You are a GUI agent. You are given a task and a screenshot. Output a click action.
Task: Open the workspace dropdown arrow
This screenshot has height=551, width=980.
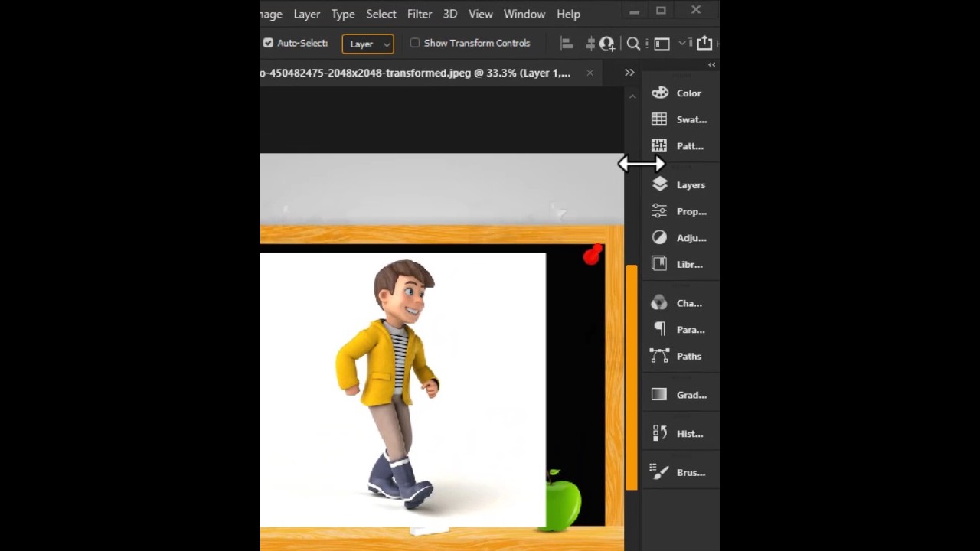tap(682, 44)
